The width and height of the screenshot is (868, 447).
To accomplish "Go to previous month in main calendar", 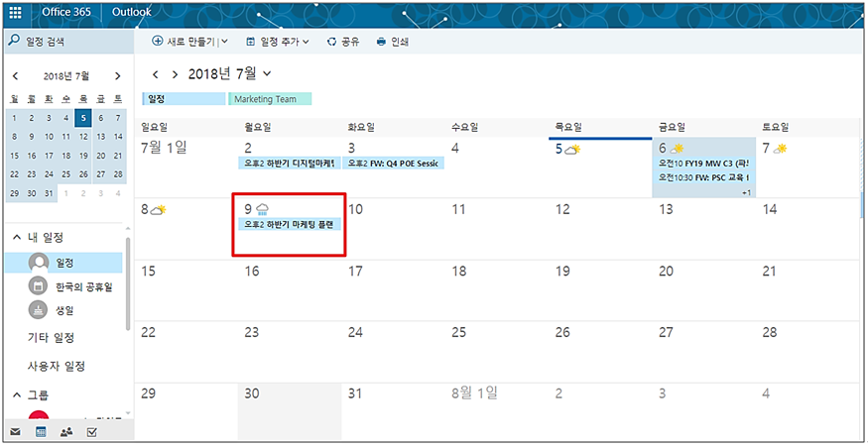I will [156, 74].
